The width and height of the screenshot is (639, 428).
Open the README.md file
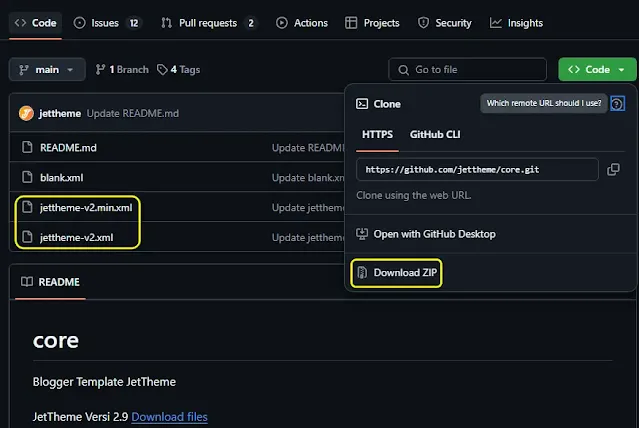point(68,148)
